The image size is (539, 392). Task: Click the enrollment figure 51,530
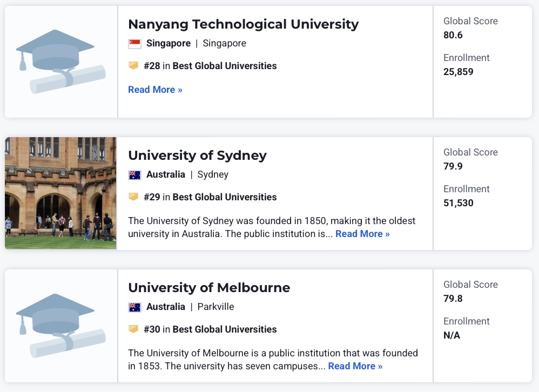458,203
